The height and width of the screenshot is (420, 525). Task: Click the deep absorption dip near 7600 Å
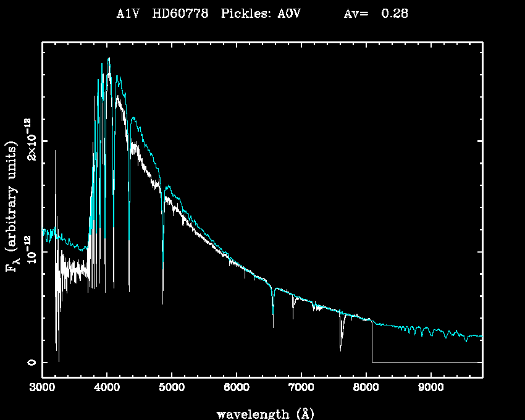[x=341, y=346]
